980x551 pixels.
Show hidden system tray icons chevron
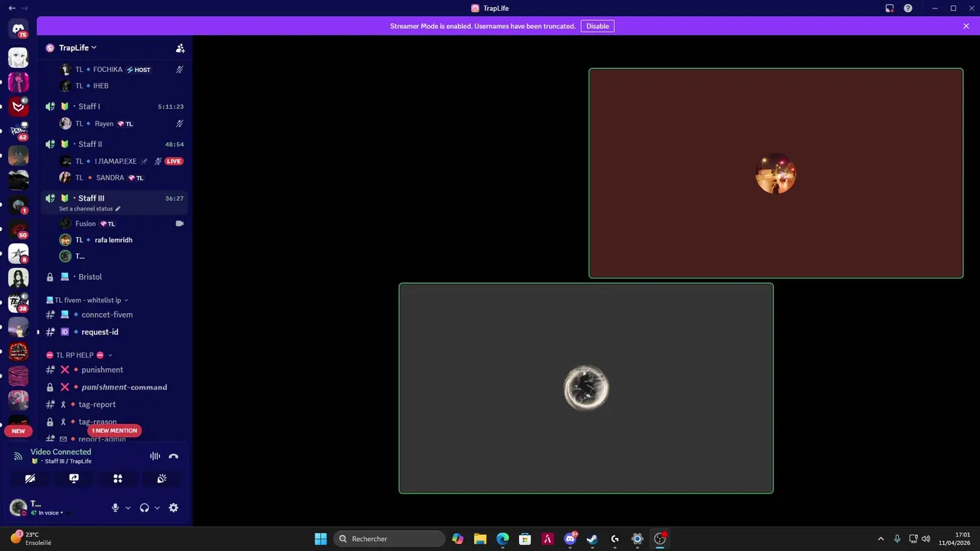880,539
